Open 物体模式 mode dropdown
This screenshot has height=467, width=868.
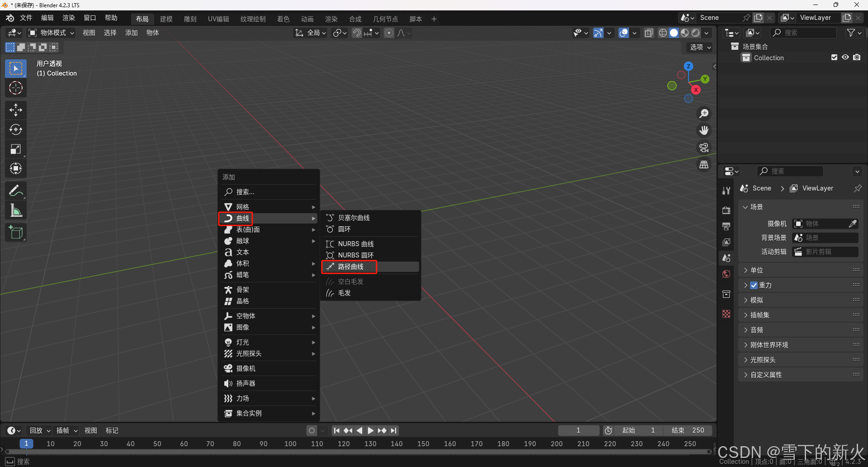pyautogui.click(x=52, y=33)
